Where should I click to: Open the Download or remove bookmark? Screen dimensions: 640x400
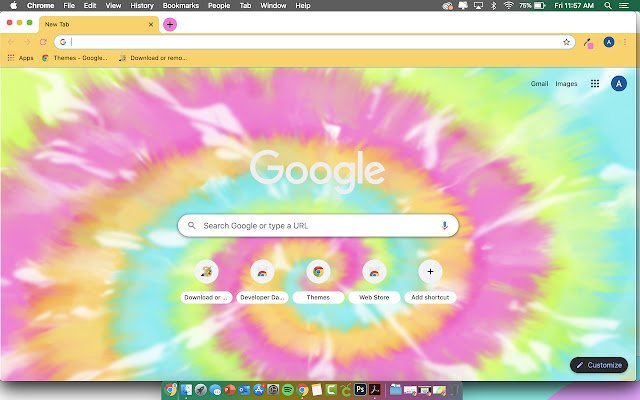(x=153, y=58)
